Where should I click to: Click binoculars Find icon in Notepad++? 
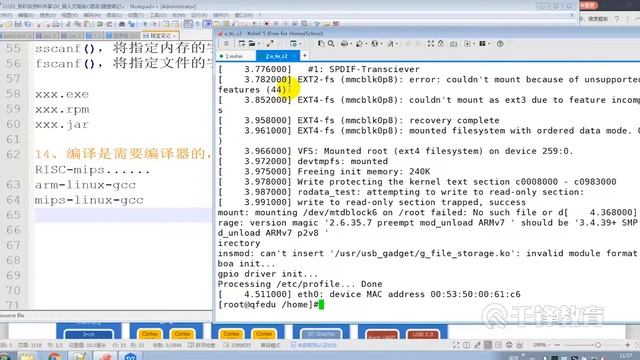tap(122, 24)
